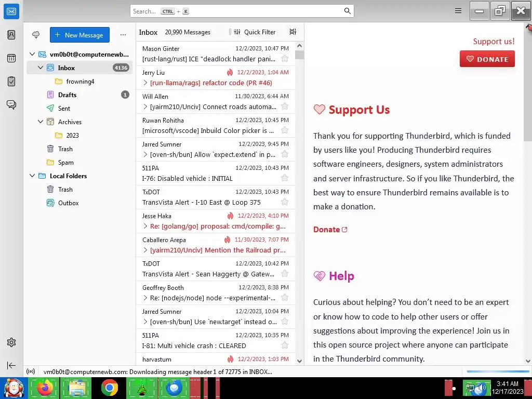The image size is (532, 399).
Task: Open the microsoft/vscode Color picker message
Action: click(216, 126)
